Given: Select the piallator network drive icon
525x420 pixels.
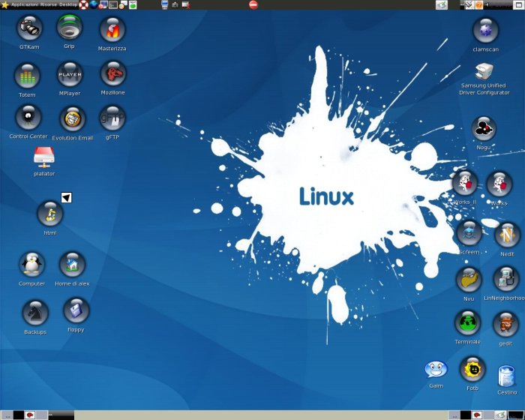Looking at the screenshot, I should pyautogui.click(x=43, y=157).
